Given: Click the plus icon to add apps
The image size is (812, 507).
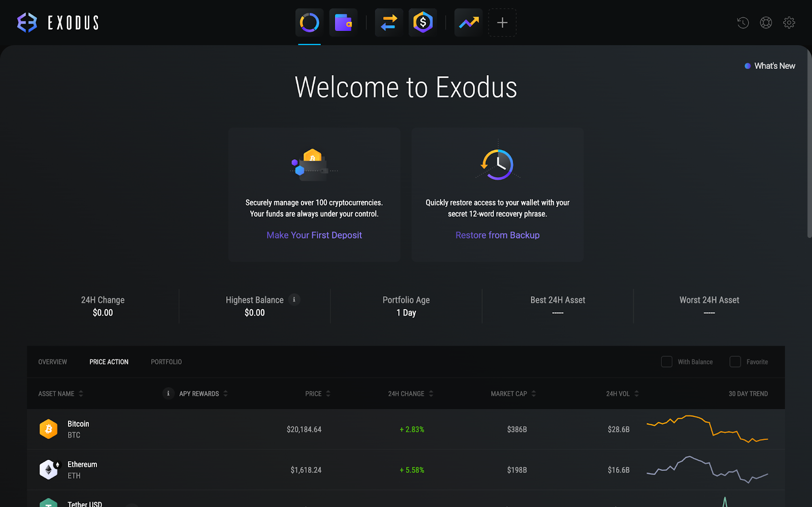Looking at the screenshot, I should click(x=502, y=23).
